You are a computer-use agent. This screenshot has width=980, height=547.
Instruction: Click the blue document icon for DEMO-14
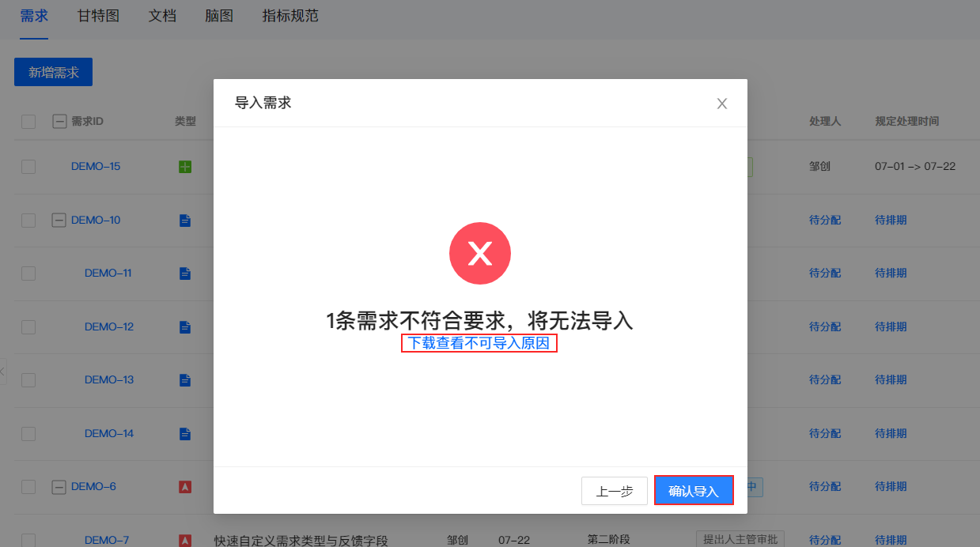pos(185,434)
